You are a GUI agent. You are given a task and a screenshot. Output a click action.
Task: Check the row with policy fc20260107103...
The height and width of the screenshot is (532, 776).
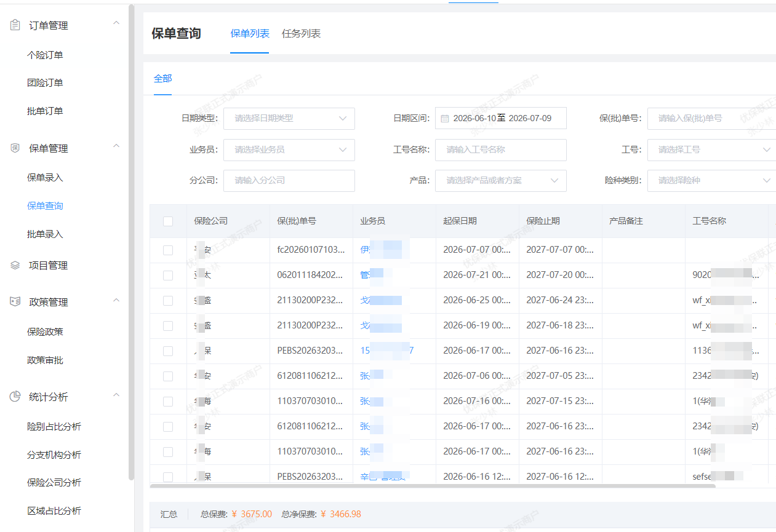[168, 250]
